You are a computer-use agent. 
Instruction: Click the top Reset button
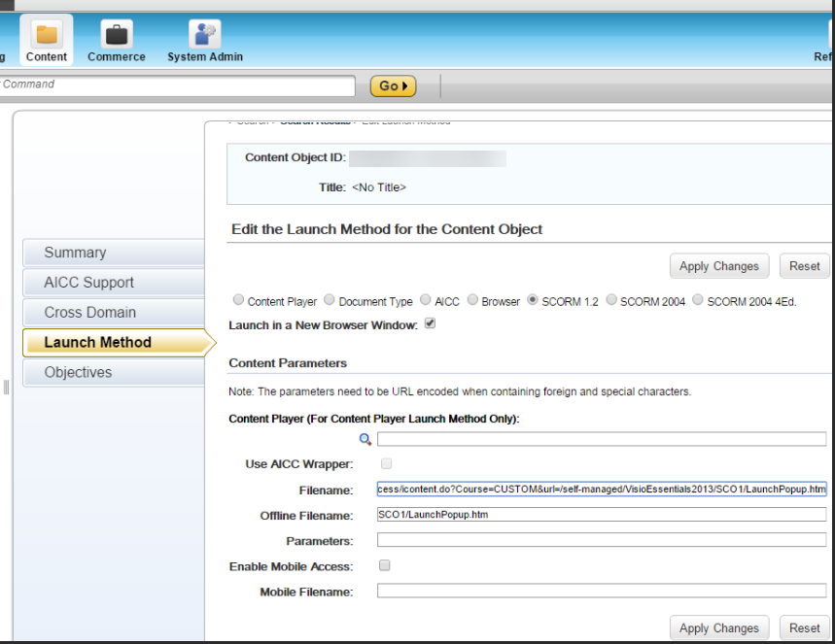(x=805, y=266)
